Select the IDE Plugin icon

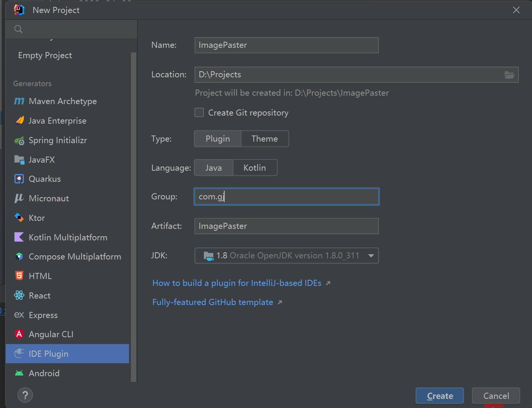click(19, 354)
